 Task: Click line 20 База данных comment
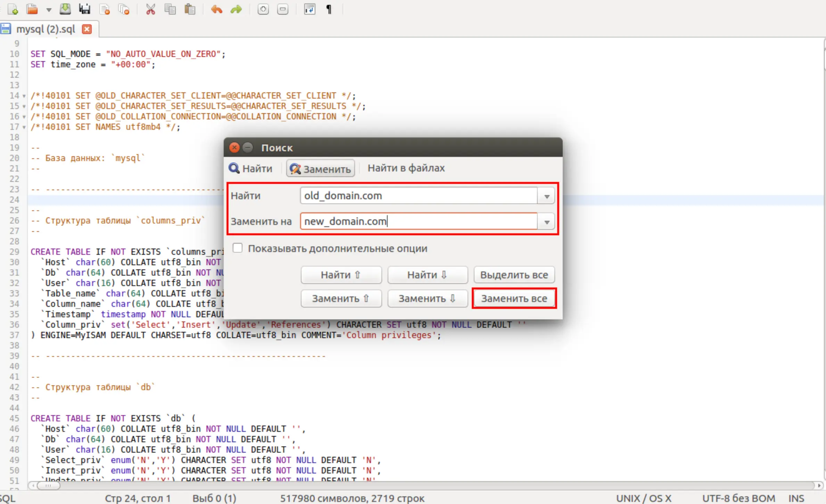tap(88, 158)
